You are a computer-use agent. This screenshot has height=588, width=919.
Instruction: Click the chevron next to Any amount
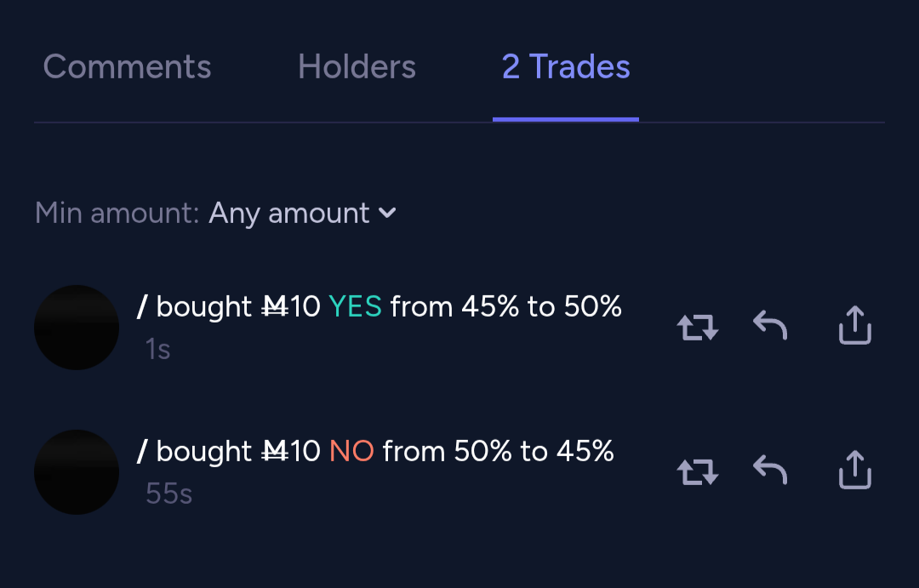[x=387, y=213]
